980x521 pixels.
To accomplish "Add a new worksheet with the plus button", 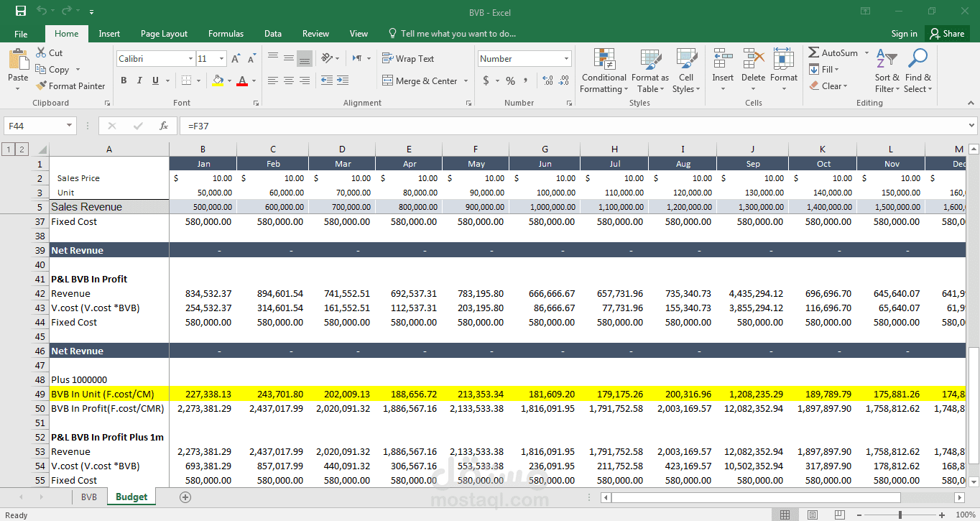I will [185, 496].
